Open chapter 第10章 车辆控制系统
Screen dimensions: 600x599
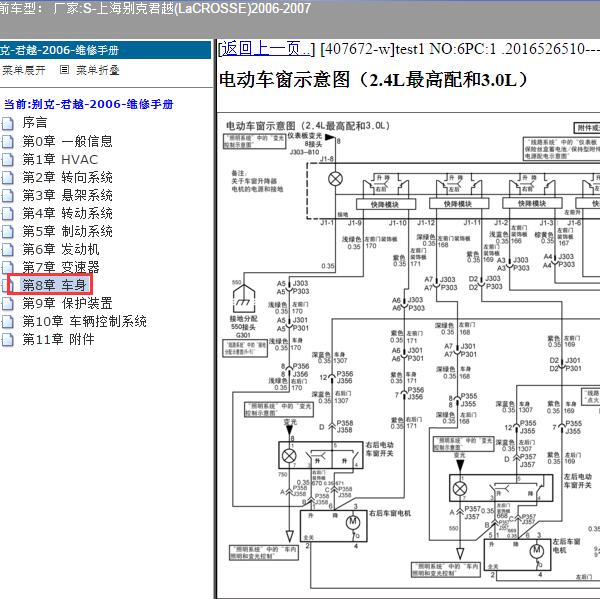click(x=85, y=321)
